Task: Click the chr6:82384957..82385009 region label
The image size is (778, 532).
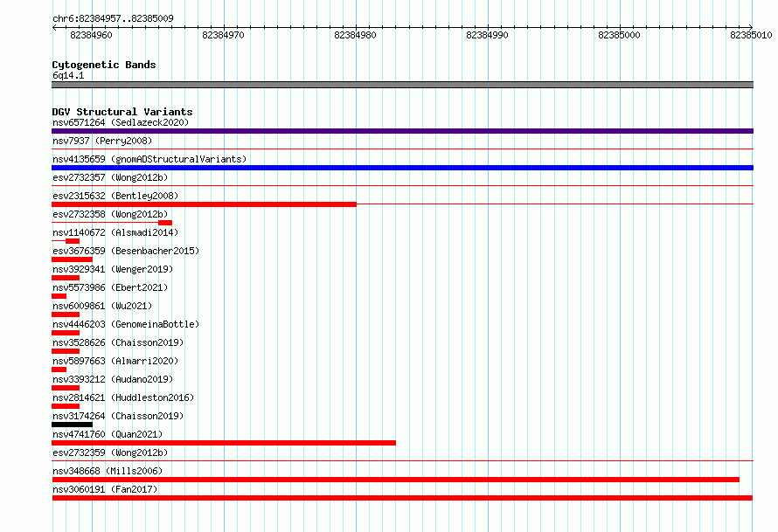Action: [113, 18]
